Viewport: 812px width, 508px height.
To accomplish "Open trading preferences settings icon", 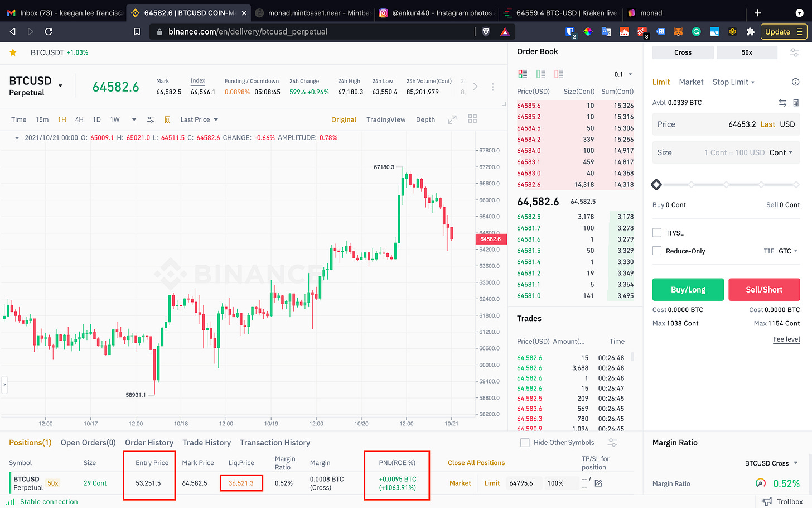I will [795, 52].
